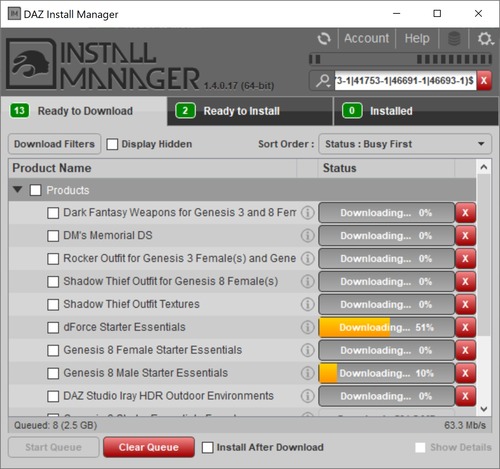This screenshot has height=469, width=500.
Task: Cancel Genesis 8 Male Starter Essentials download
Action: pos(465,373)
